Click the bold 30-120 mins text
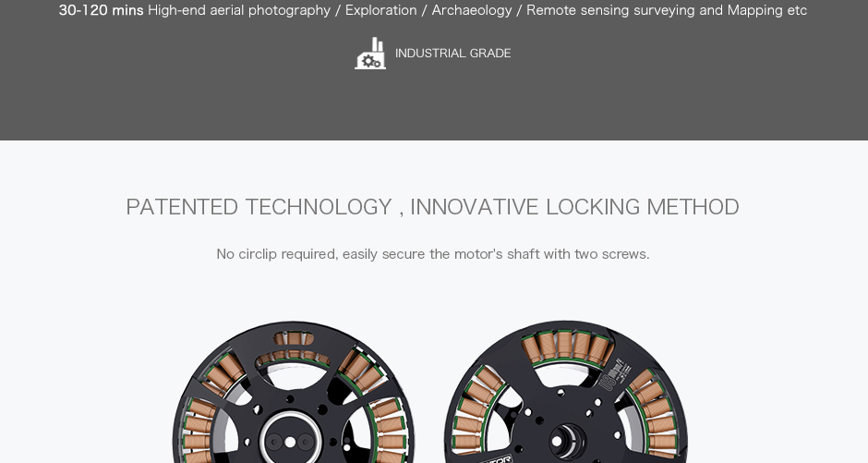Viewport: 868px width, 463px height. click(x=101, y=10)
